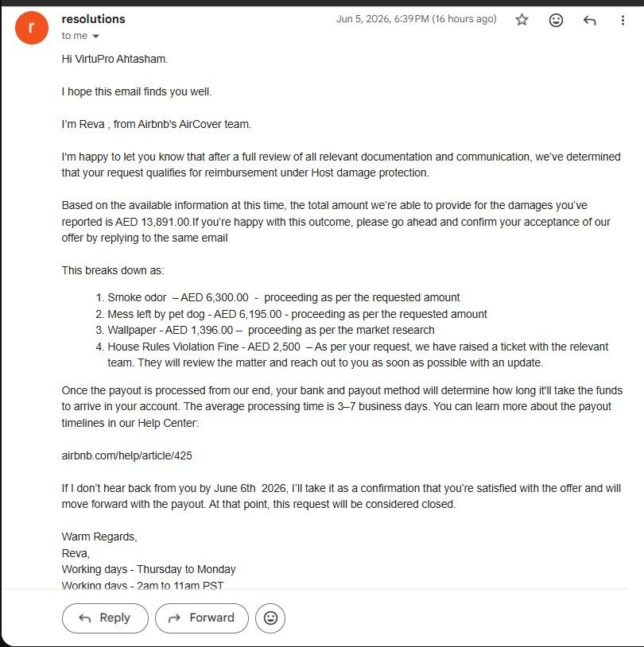The image size is (644, 647).
Task: Click the greeting 'Hi VirtuPro Ahtasham.'
Action: [x=114, y=59]
